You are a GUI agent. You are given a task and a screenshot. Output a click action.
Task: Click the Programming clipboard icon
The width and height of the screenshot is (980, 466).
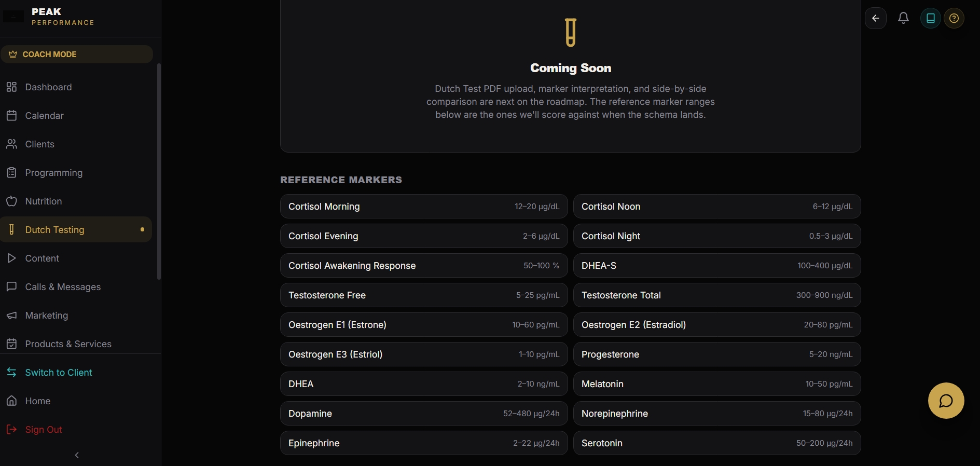(11, 172)
